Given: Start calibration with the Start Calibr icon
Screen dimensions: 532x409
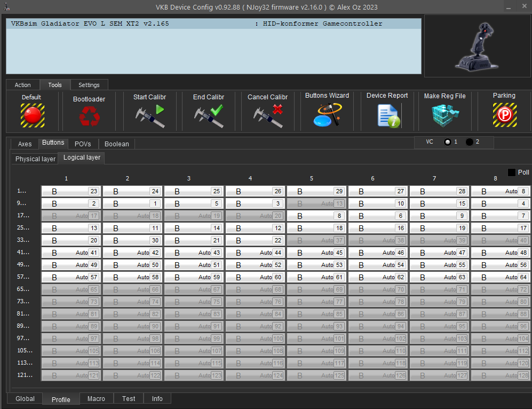Looking at the screenshot, I should (x=149, y=116).
